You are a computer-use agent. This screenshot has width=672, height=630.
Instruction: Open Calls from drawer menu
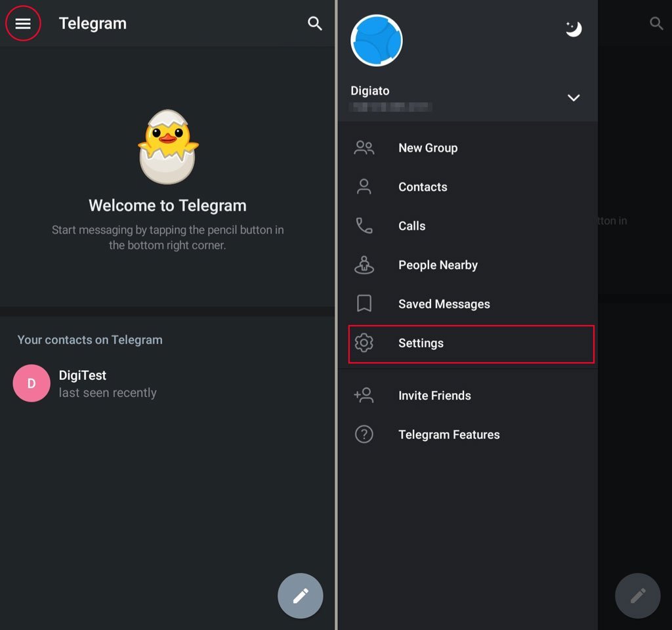point(467,226)
